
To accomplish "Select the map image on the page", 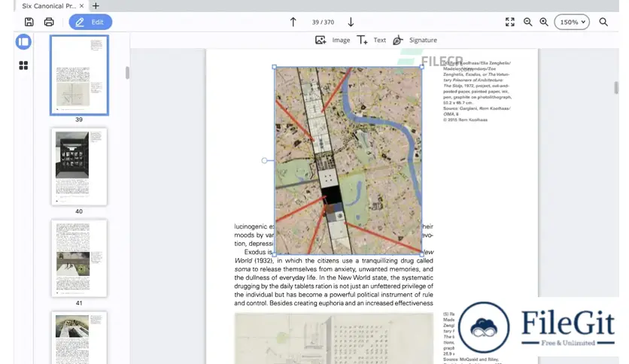I will pyautogui.click(x=348, y=160).
